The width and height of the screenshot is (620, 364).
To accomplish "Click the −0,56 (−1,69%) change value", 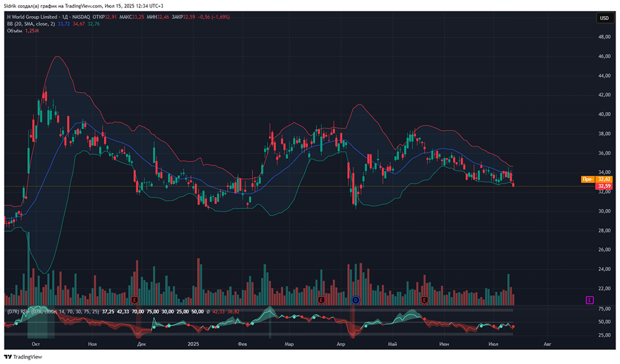I will [214, 17].
